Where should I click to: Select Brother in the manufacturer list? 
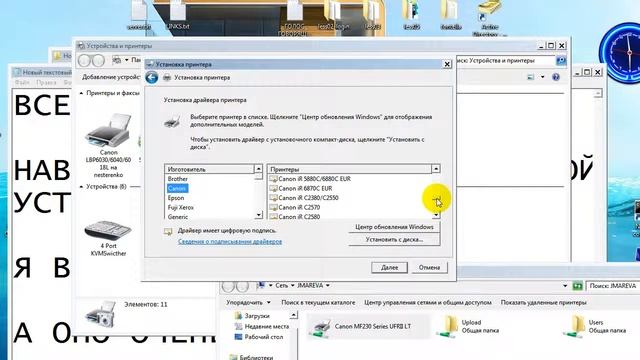[178, 179]
